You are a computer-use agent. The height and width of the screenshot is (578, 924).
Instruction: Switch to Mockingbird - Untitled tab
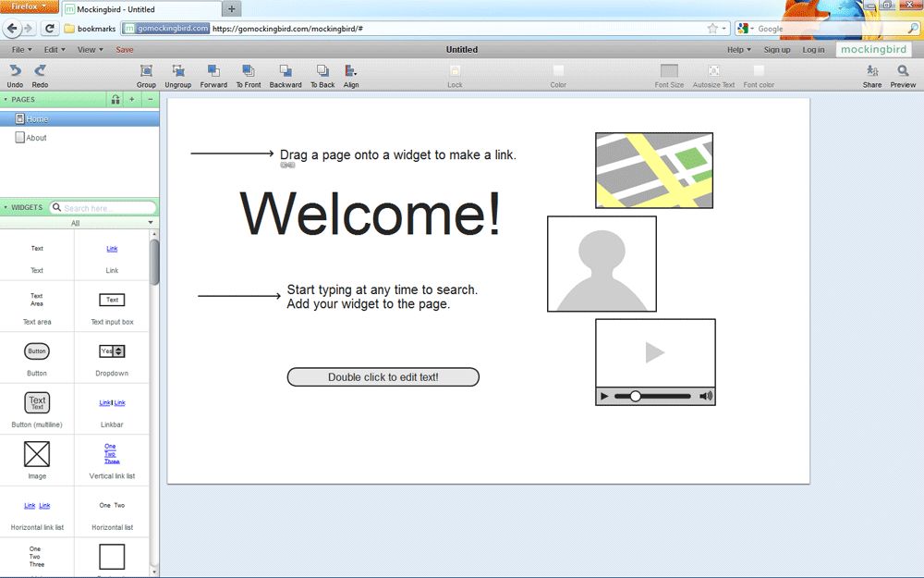(x=141, y=9)
